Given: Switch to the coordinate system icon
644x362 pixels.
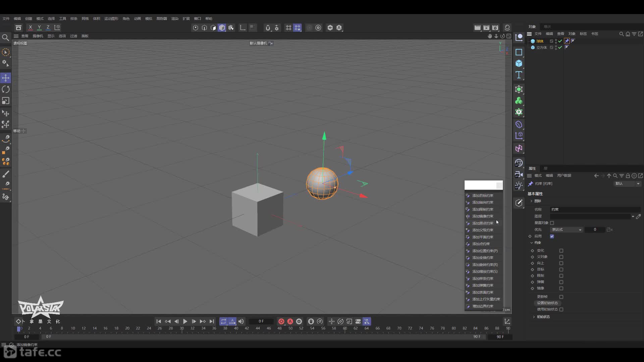Looking at the screenshot, I should click(57, 27).
